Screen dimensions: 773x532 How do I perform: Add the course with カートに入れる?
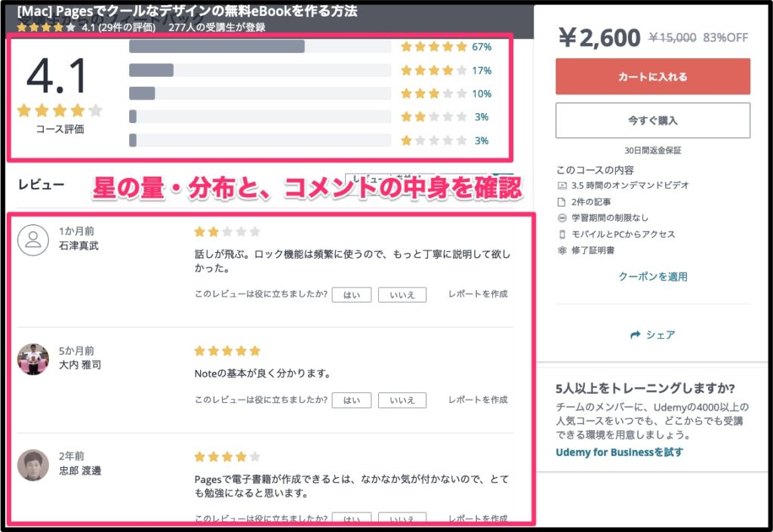tap(652, 76)
